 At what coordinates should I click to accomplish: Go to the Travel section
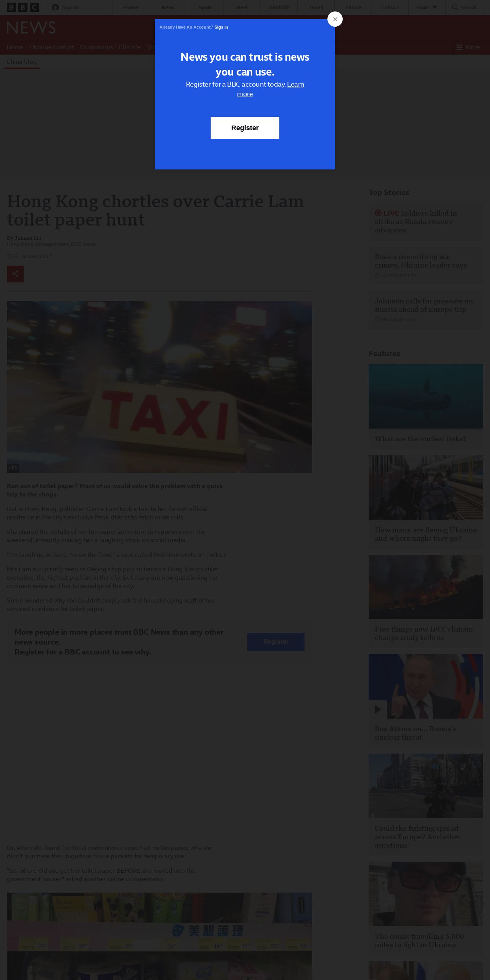316,7
